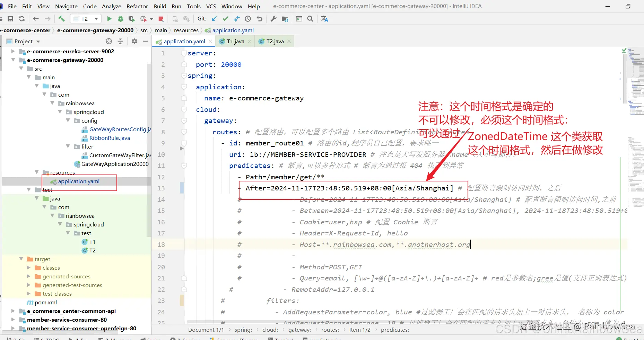
Task: Close the T2.java editor tab
Action: tap(289, 41)
